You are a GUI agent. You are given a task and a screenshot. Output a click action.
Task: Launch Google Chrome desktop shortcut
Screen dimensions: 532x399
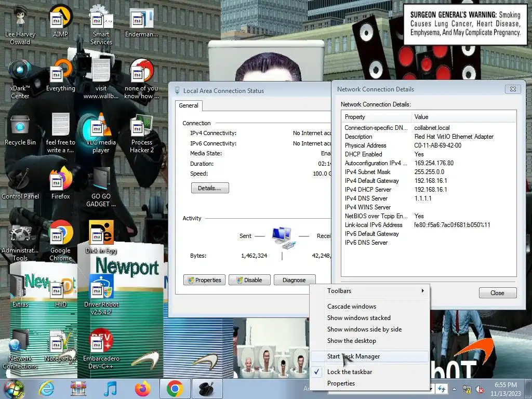[60, 241]
